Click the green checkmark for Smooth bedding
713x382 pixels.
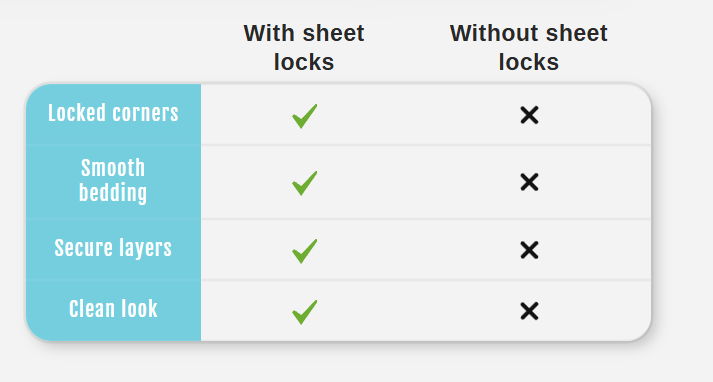(304, 183)
